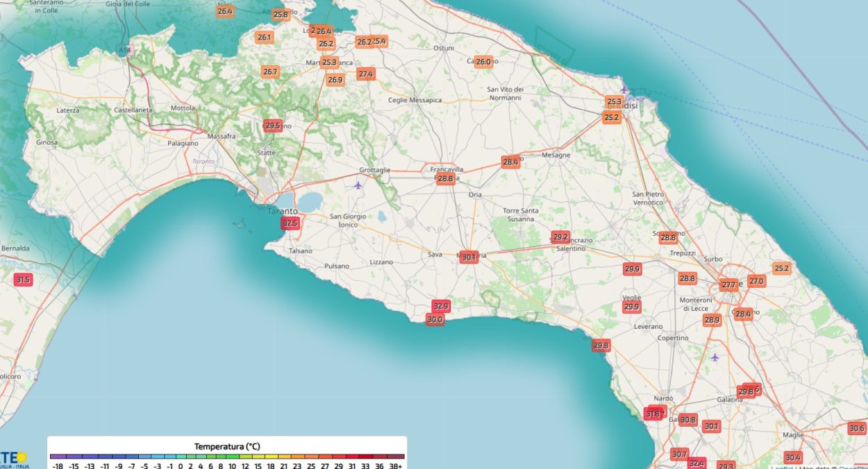Select the 29.5 temperature marker north of Statte
The height and width of the screenshot is (469, 868).
coord(272,126)
